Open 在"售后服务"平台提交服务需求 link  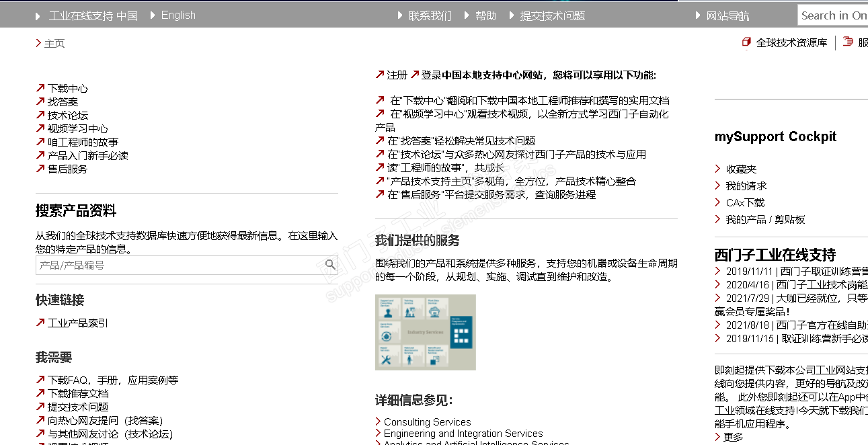491,194
